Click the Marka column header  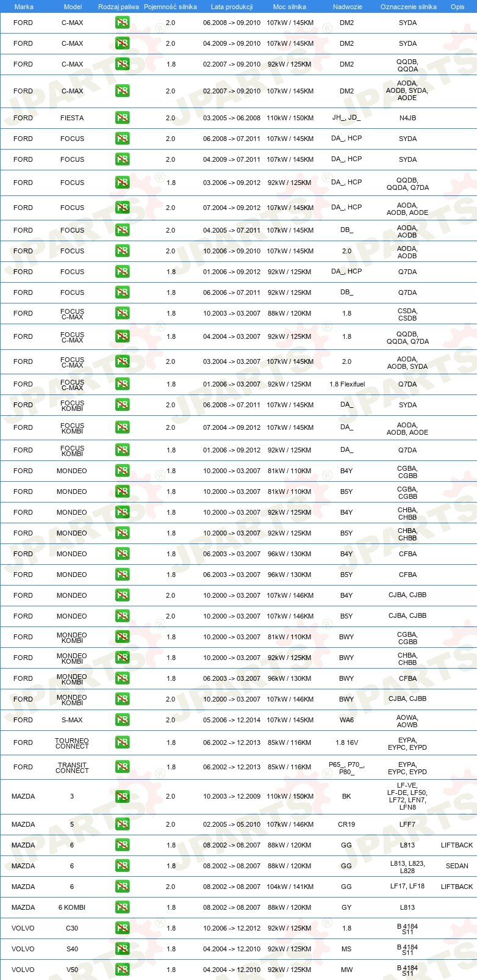point(24,7)
